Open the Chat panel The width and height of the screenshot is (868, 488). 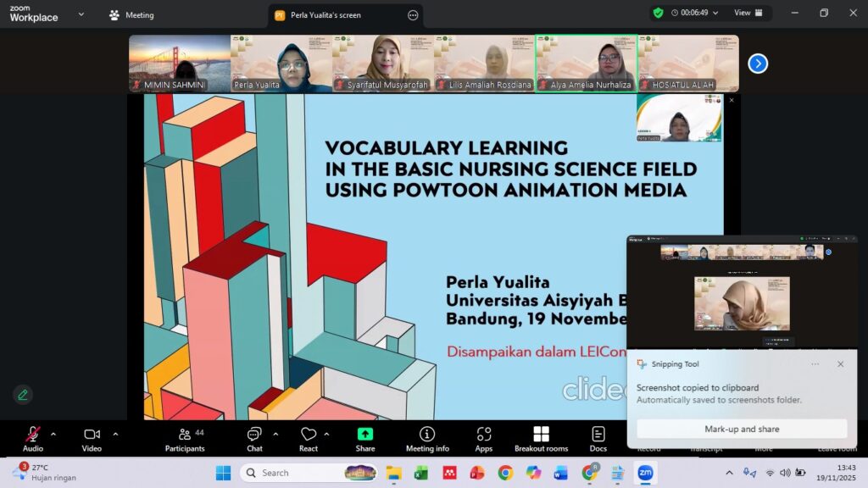point(254,435)
